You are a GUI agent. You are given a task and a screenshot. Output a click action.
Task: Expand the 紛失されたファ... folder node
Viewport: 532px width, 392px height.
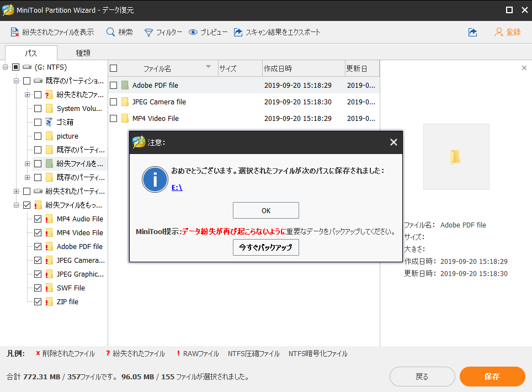pyautogui.click(x=27, y=95)
